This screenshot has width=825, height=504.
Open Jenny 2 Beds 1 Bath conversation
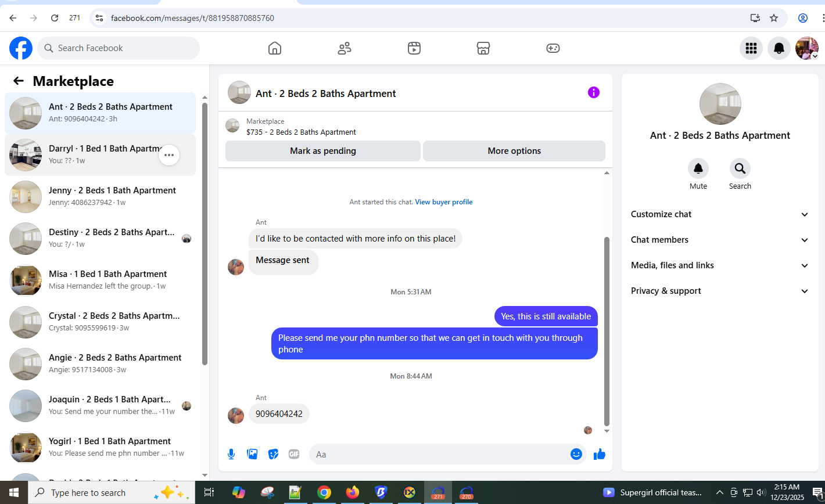coord(100,197)
